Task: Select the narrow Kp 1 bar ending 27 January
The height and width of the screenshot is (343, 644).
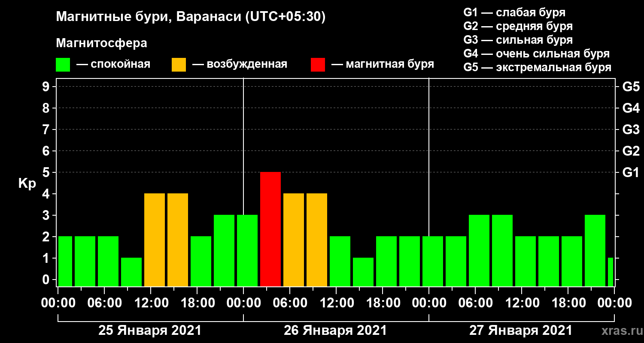Action: [x=611, y=272]
